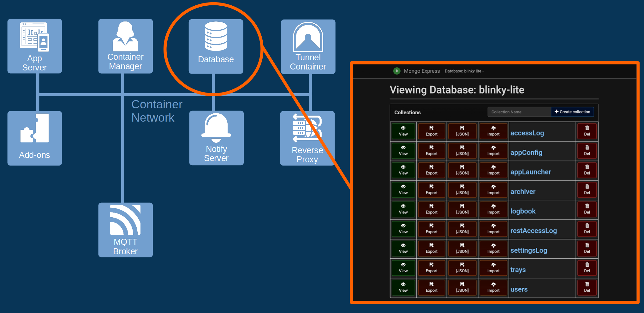This screenshot has height=313, width=644.
Task: Import into the appConfig collection
Action: coord(493,151)
